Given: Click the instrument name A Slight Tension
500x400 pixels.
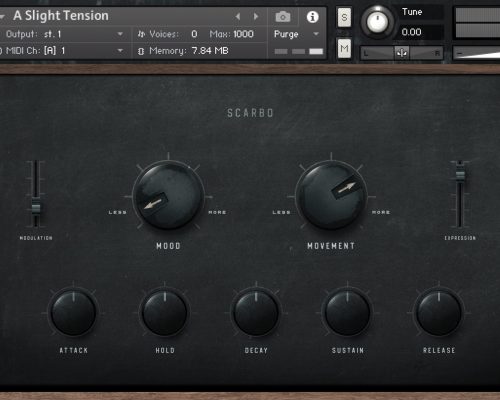Looking at the screenshot, I should click(61, 16).
